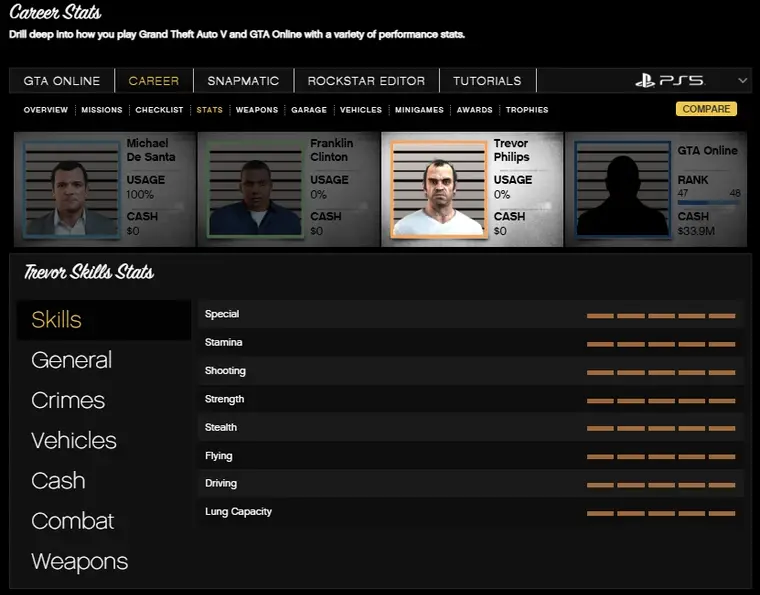
Task: Go to the CHECKLIST section
Action: point(159,110)
